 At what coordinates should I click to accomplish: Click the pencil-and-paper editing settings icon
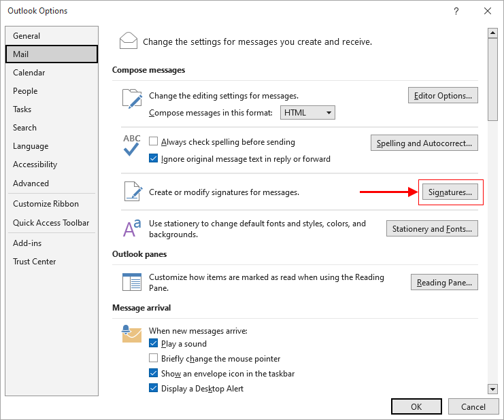click(x=131, y=98)
